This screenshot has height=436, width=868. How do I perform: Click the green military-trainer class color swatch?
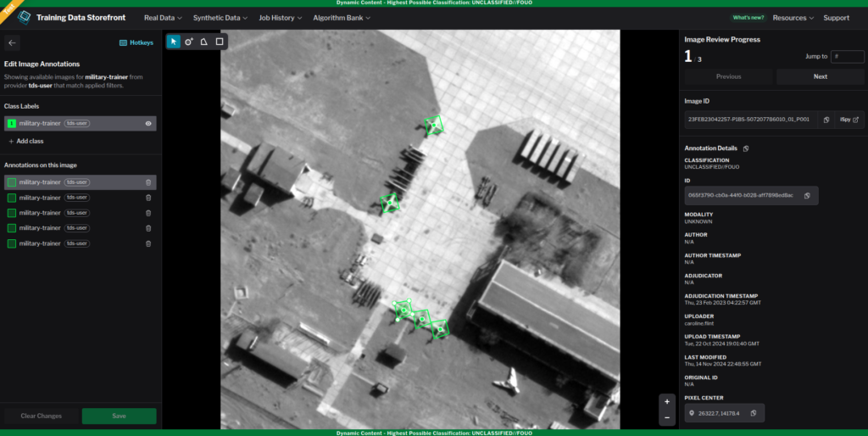[x=11, y=123]
